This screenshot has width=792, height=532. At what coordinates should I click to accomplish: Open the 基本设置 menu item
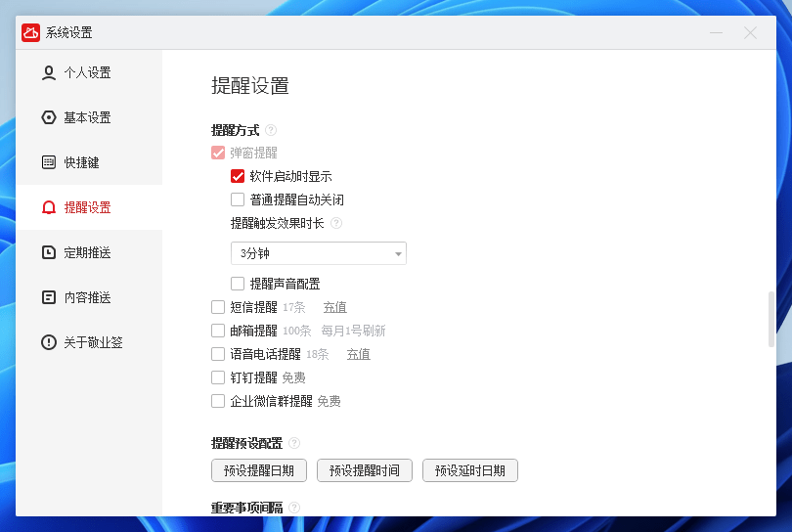(x=87, y=117)
